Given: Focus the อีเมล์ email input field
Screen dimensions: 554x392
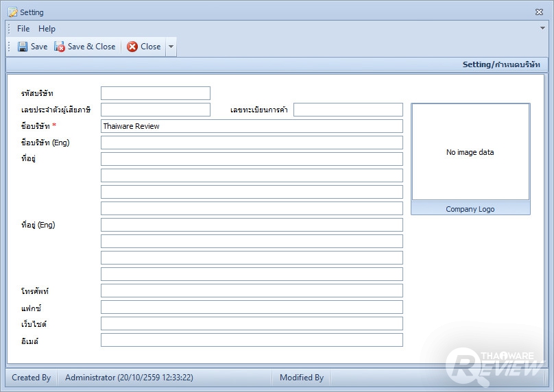Looking at the screenshot, I should (252, 340).
